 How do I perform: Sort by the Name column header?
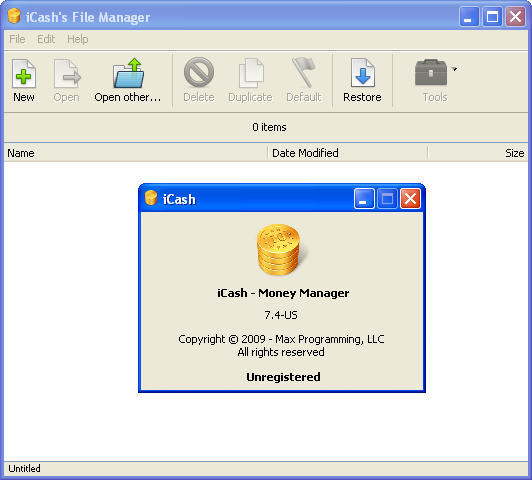136,153
